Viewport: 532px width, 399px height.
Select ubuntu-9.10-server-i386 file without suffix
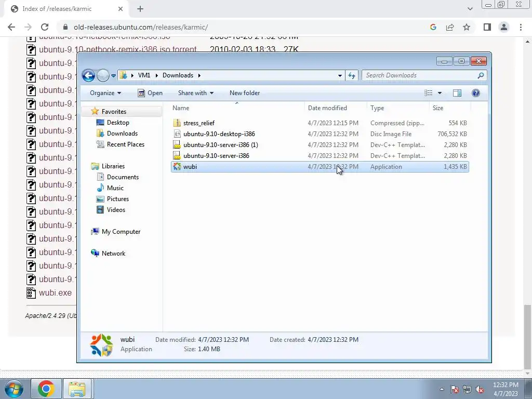point(320,156)
